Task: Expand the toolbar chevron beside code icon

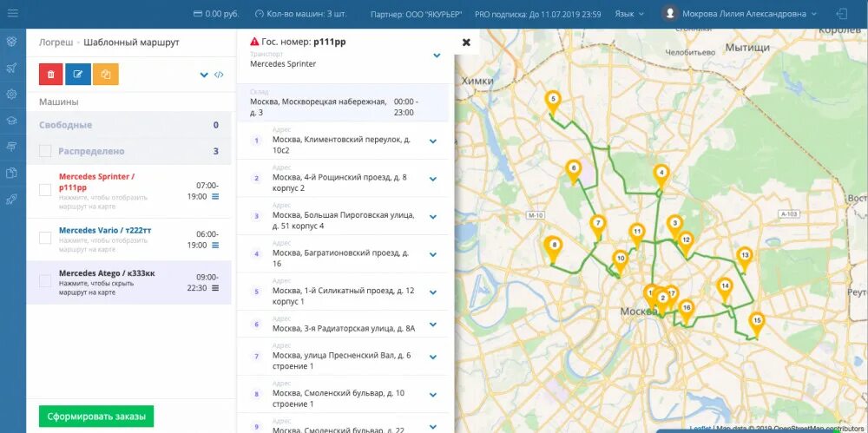Action: coord(204,75)
